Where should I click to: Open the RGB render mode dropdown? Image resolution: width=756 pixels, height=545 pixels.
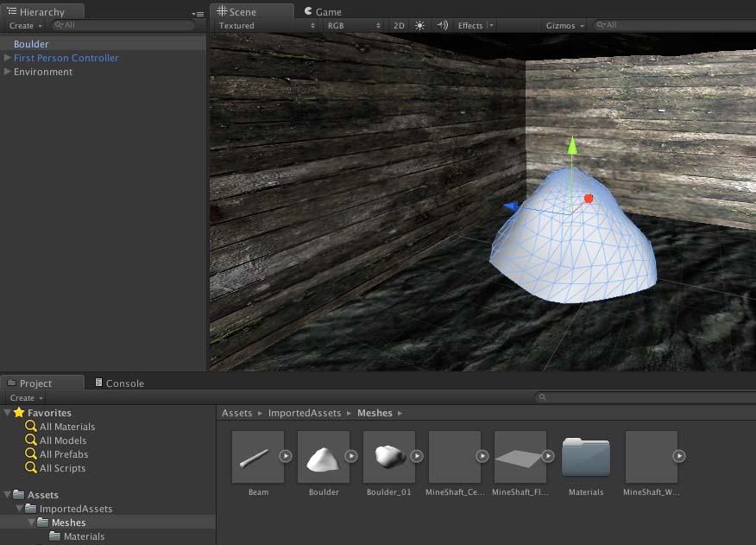click(353, 26)
